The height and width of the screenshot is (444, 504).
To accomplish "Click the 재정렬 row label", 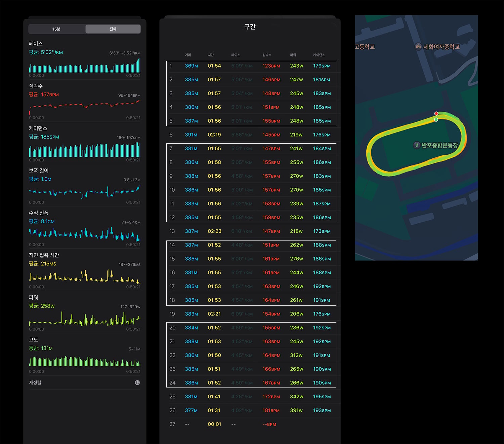I will 35,382.
